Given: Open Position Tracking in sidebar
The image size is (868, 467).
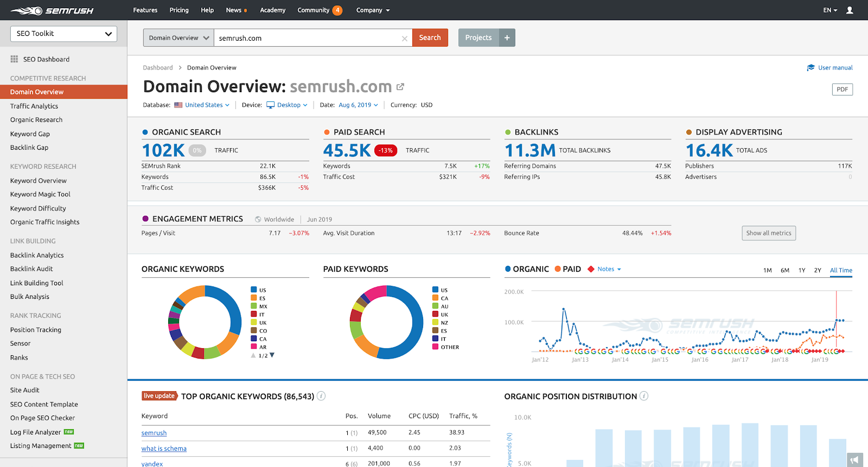Looking at the screenshot, I should [x=36, y=330].
